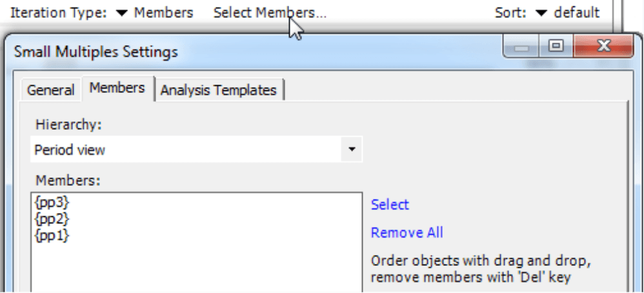
Task: Select the {pp2} member
Action: pos(52,219)
